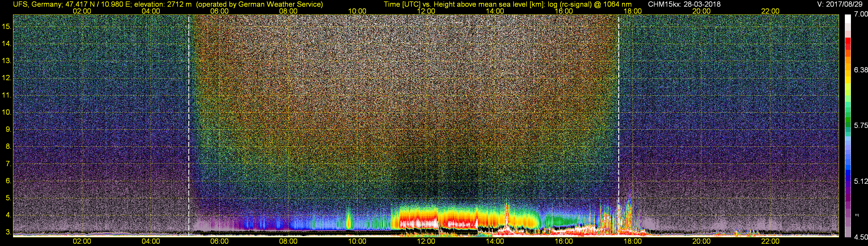Click the 7.00 colorbar maximum value

[x=860, y=14]
